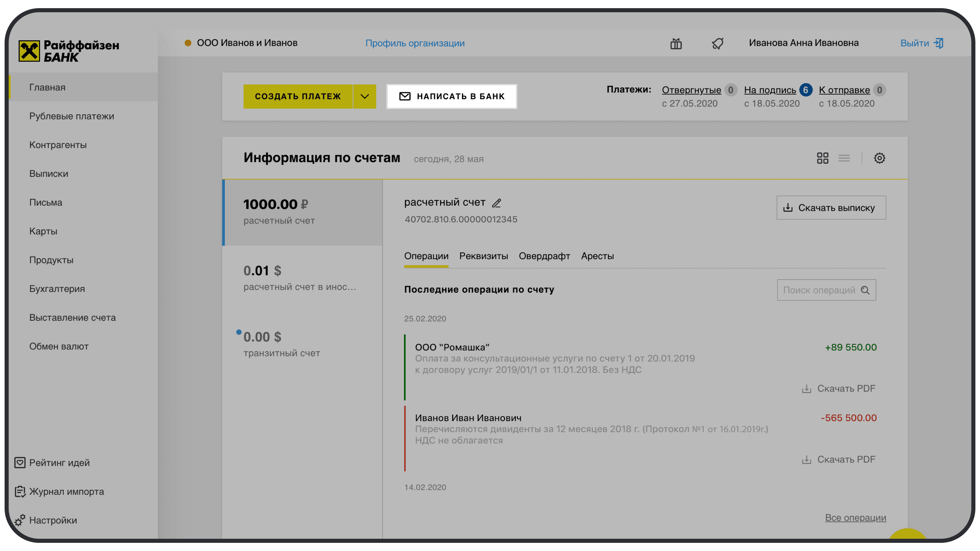
Task: Open Отвергнутые payments link
Action: coord(691,90)
